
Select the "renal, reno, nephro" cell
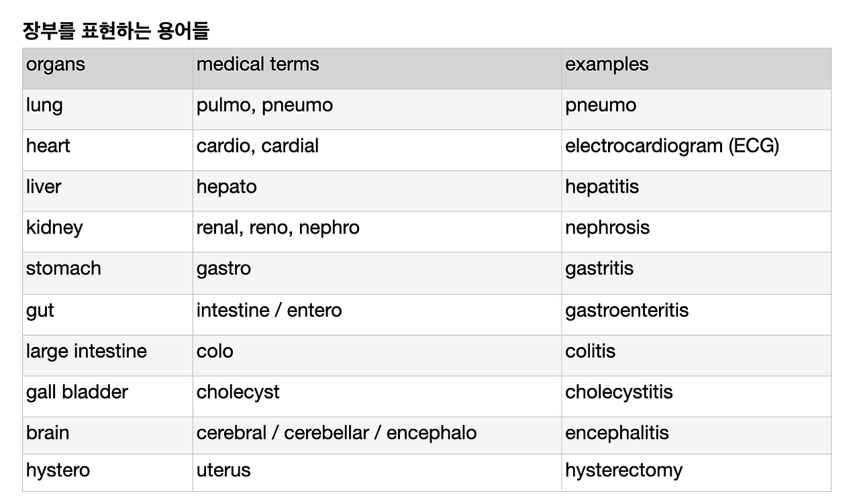coord(278,228)
